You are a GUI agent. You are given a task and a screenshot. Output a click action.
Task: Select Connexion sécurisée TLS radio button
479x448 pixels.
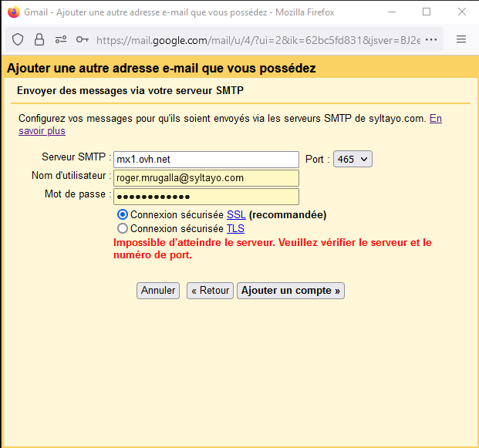[x=122, y=229]
